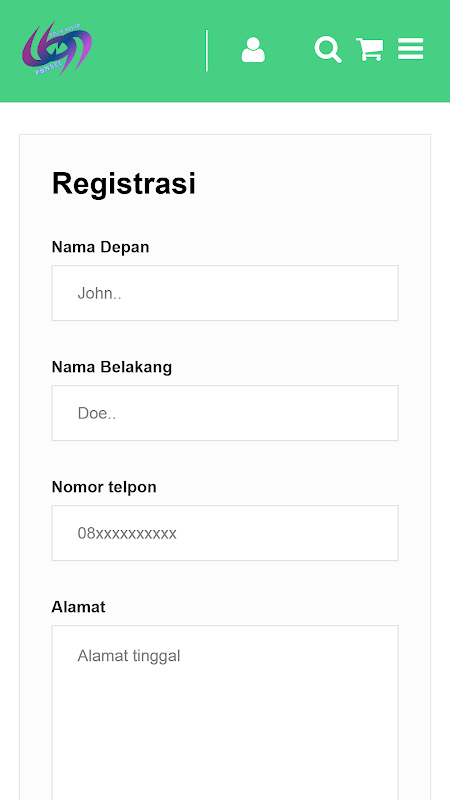Click the "Registrasi" heading
This screenshot has height=800, width=450.
[124, 183]
